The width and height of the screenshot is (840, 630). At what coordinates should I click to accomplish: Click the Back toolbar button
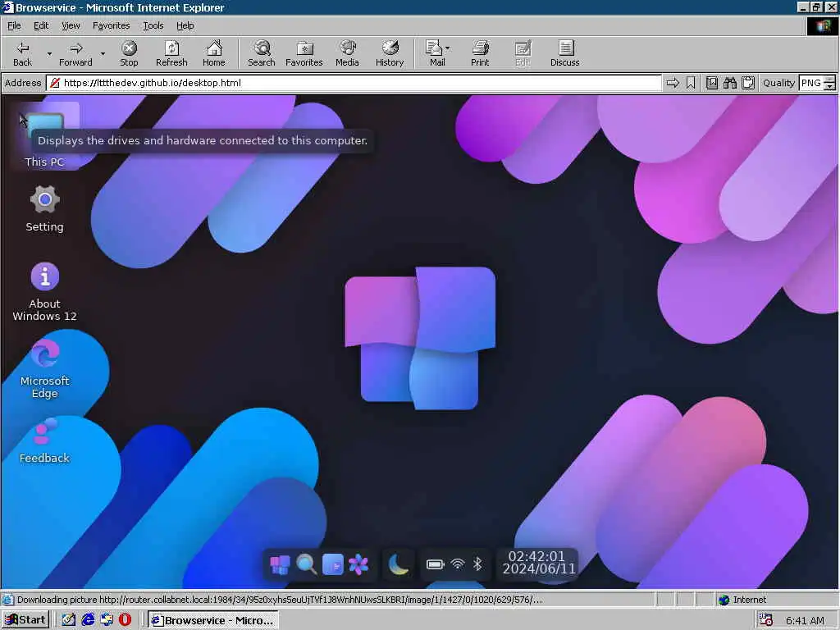22,53
